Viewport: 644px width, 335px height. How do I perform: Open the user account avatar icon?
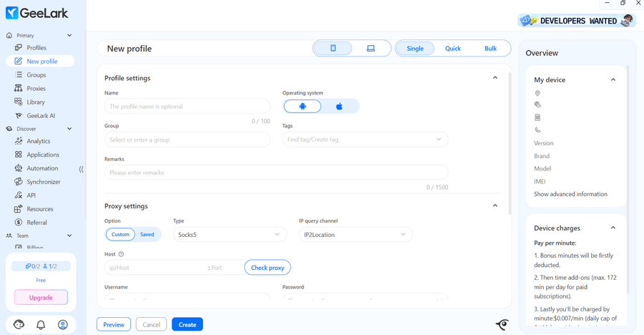[63, 325]
